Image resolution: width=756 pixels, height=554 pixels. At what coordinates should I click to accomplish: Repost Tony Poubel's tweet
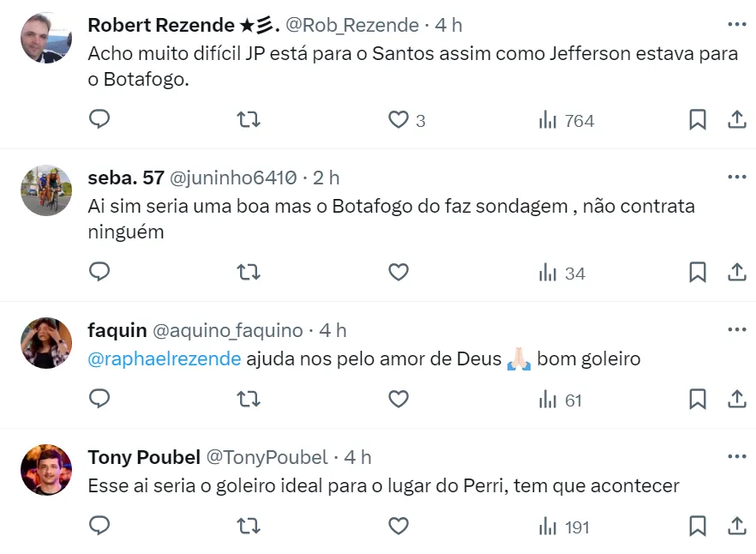[249, 527]
